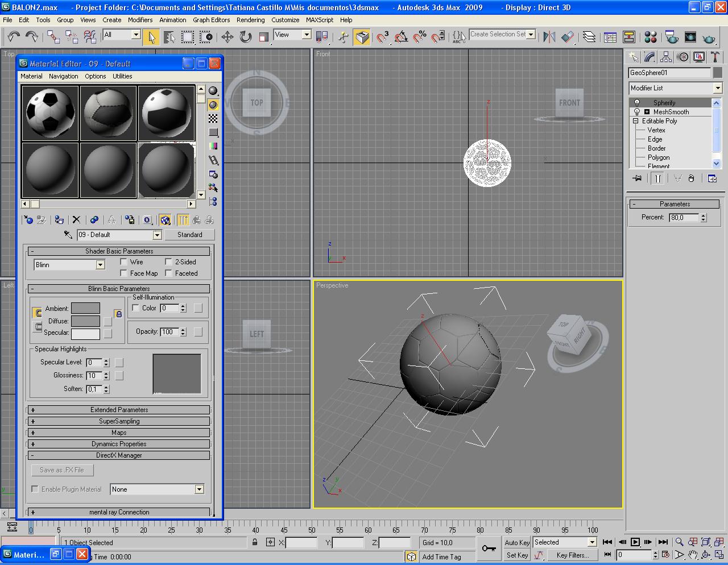Toggle the checkered Background icon in Material Editor
728x565 pixels.
[x=213, y=118]
